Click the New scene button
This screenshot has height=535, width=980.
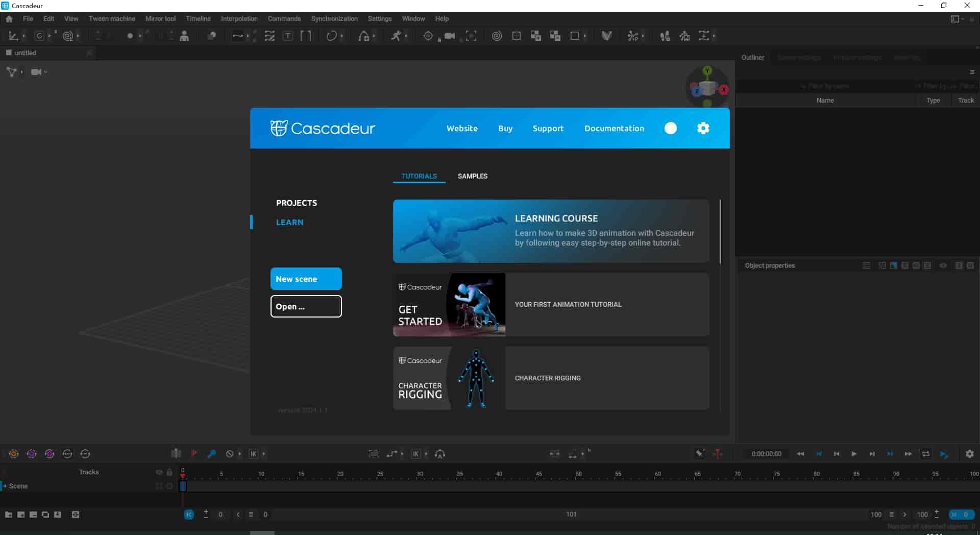point(306,279)
